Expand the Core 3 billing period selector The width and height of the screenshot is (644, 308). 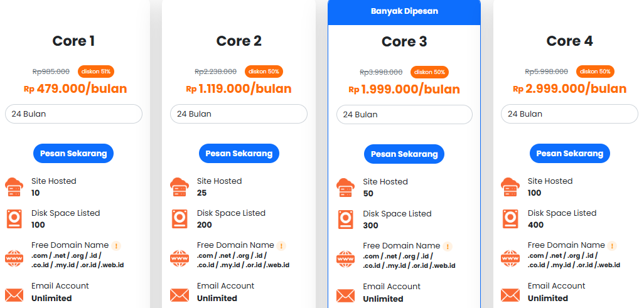coord(404,115)
